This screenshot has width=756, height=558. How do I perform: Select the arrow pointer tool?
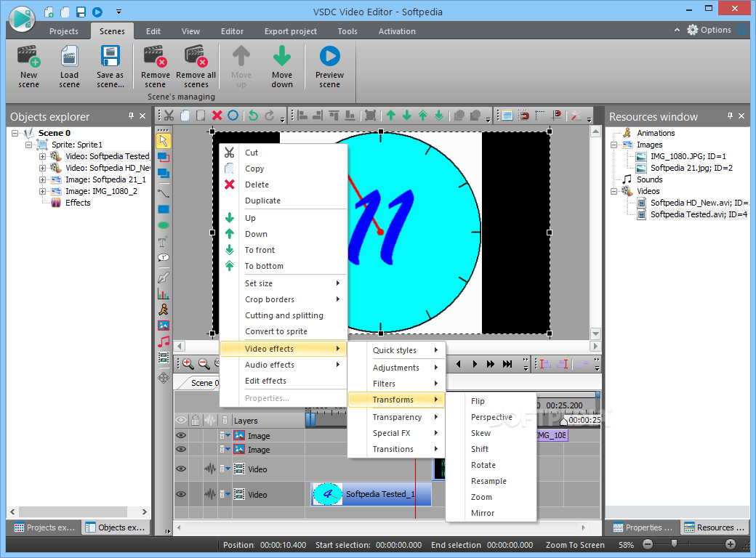[164, 141]
